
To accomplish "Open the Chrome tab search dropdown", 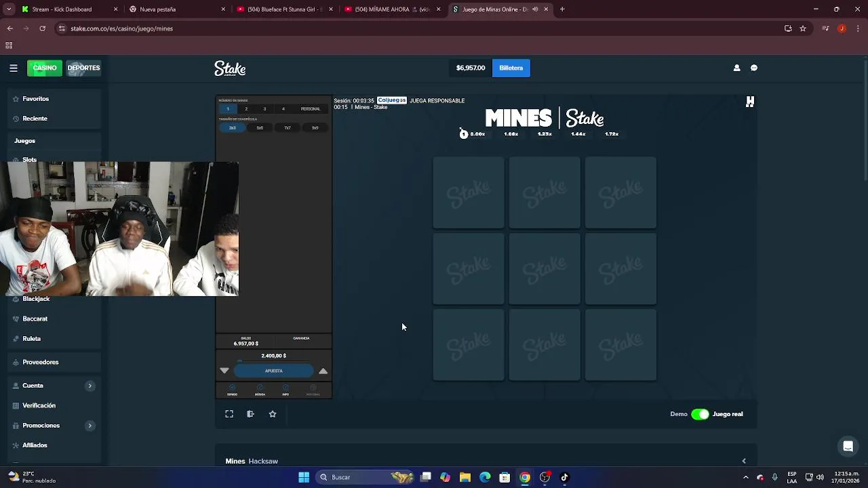I will click(9, 9).
